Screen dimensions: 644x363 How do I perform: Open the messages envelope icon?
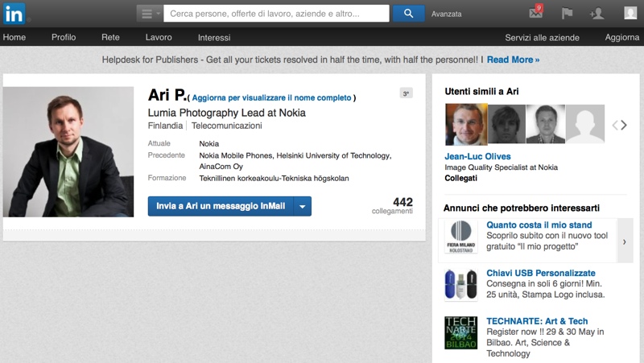[x=536, y=13]
